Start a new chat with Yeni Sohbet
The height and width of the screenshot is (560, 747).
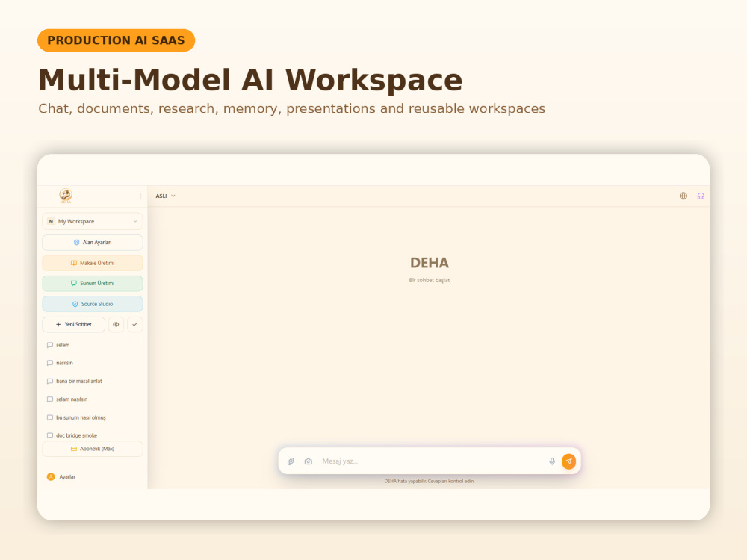(x=74, y=324)
